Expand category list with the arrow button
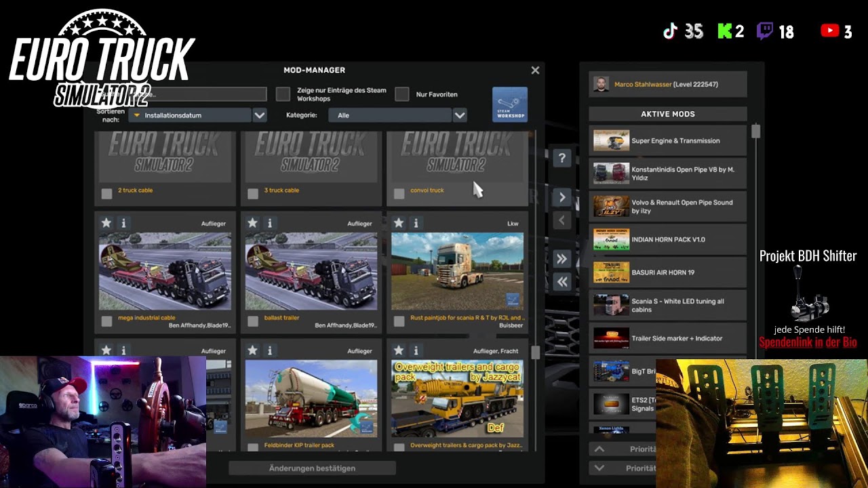The width and height of the screenshot is (868, 488). click(x=460, y=115)
